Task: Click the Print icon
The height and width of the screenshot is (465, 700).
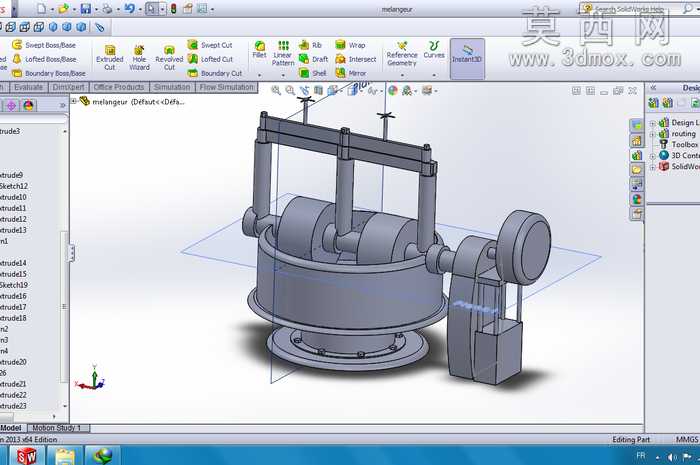Action: (107, 8)
